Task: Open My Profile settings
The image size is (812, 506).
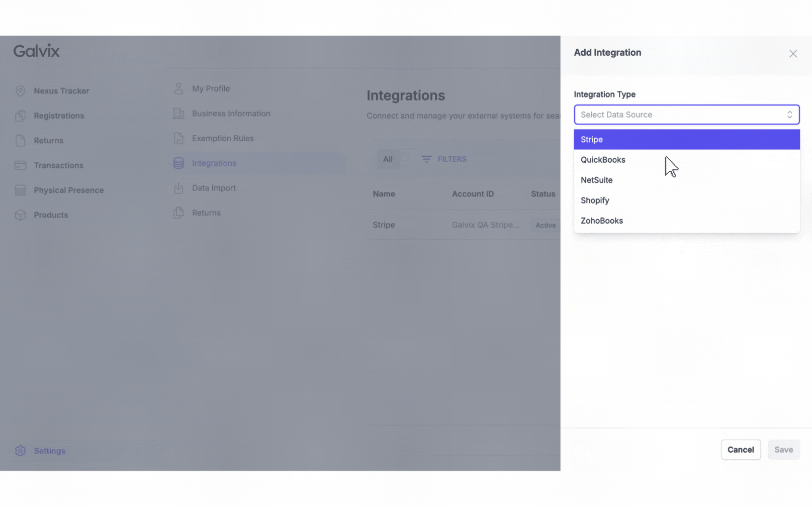Action: click(211, 88)
